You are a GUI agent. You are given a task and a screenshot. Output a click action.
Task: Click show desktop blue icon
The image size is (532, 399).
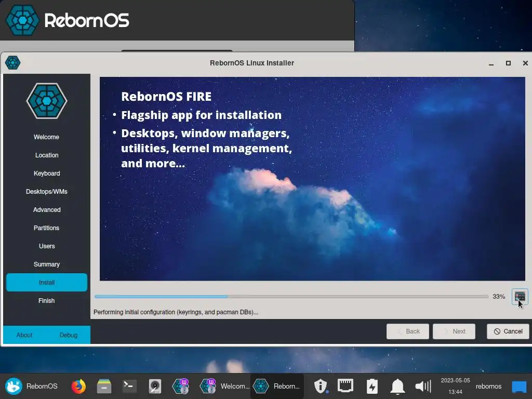(x=519, y=386)
